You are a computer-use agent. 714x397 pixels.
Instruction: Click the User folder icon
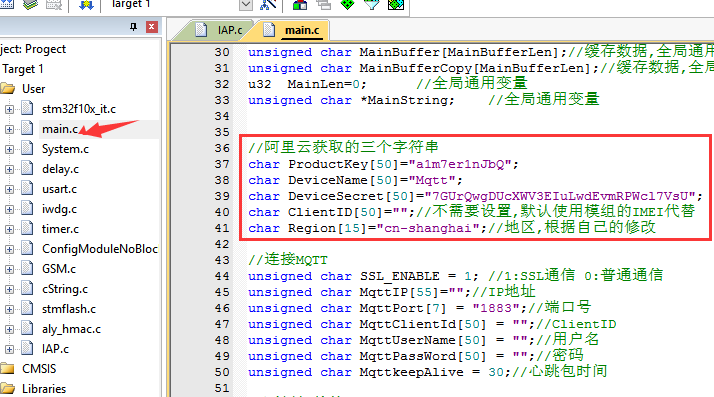8,88
